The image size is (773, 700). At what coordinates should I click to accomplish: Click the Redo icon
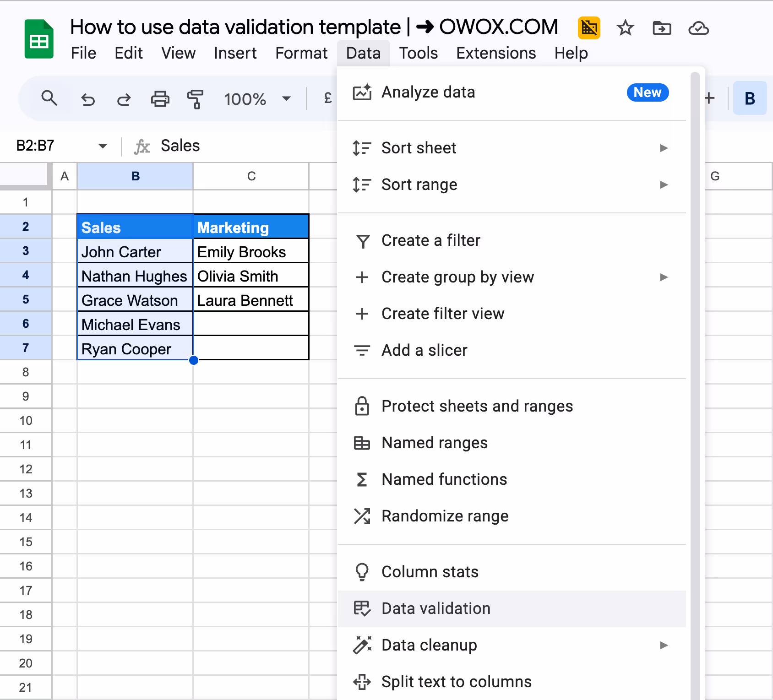pos(123,98)
